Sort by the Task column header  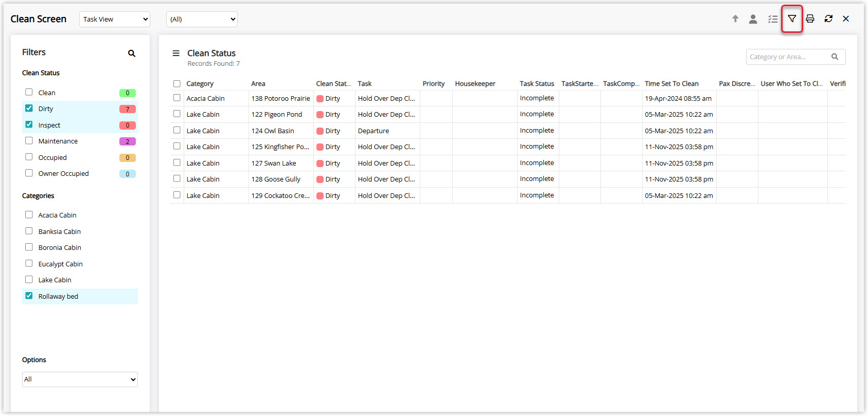tap(365, 84)
